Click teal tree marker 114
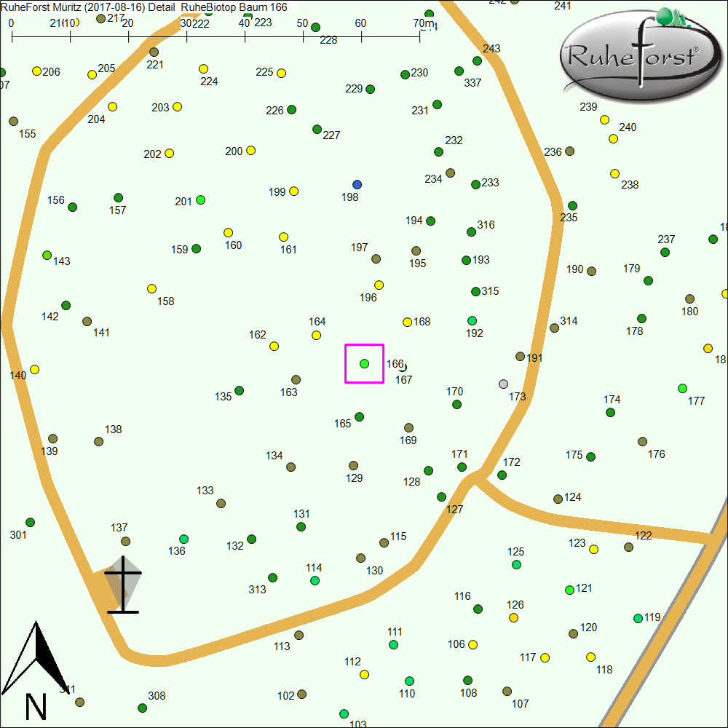This screenshot has height=728, width=728. pos(314,580)
